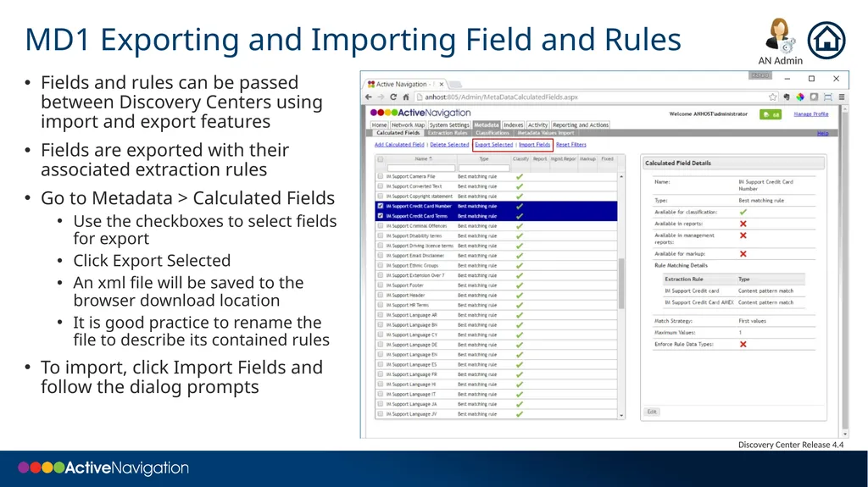This screenshot has width=868, height=487.
Task: Check the IM Support Converted Text checkbox
Action: [x=381, y=186]
